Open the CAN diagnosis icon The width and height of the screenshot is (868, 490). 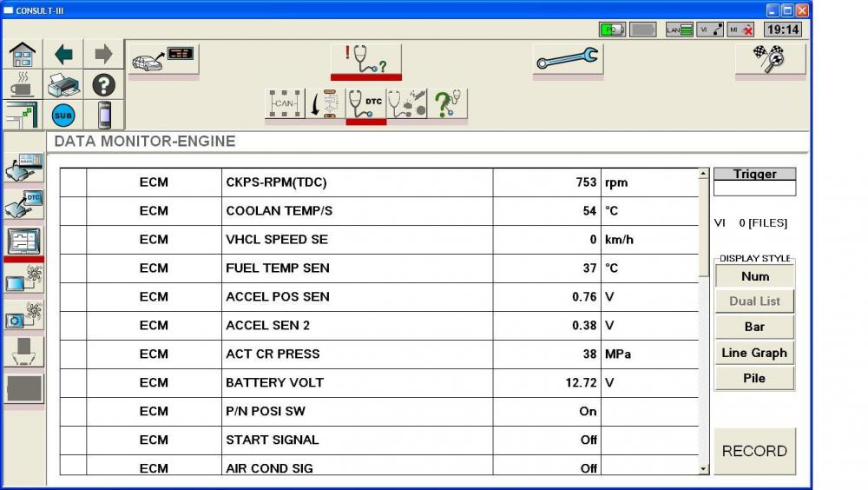coord(285,103)
